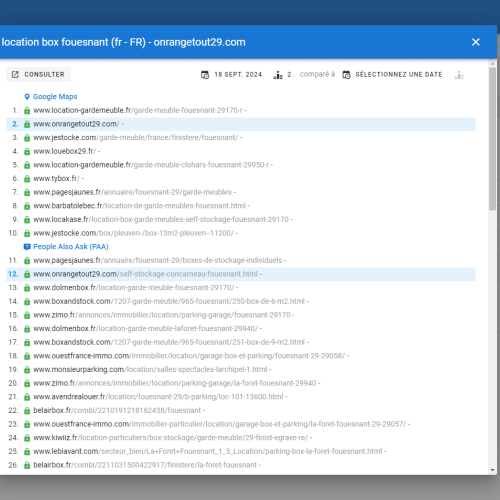Click rank number 2. of highlighted row
Viewport: 500px width, 500px height.
tap(15, 124)
